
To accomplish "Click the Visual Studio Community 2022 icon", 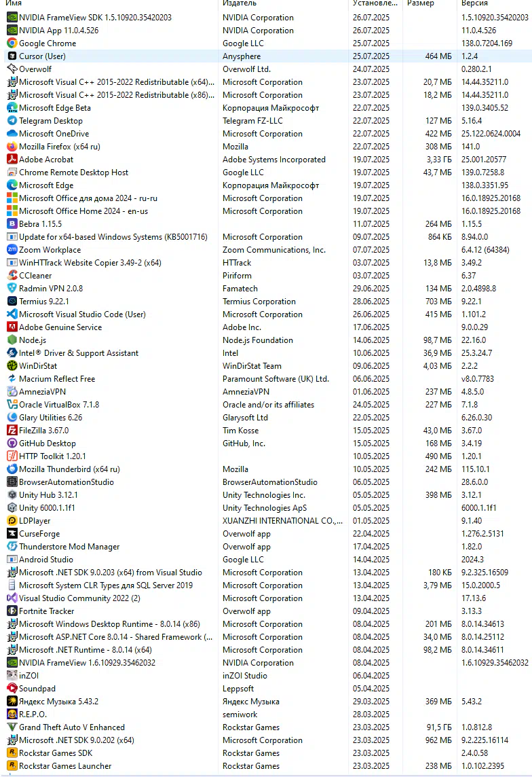I will 12,598.
